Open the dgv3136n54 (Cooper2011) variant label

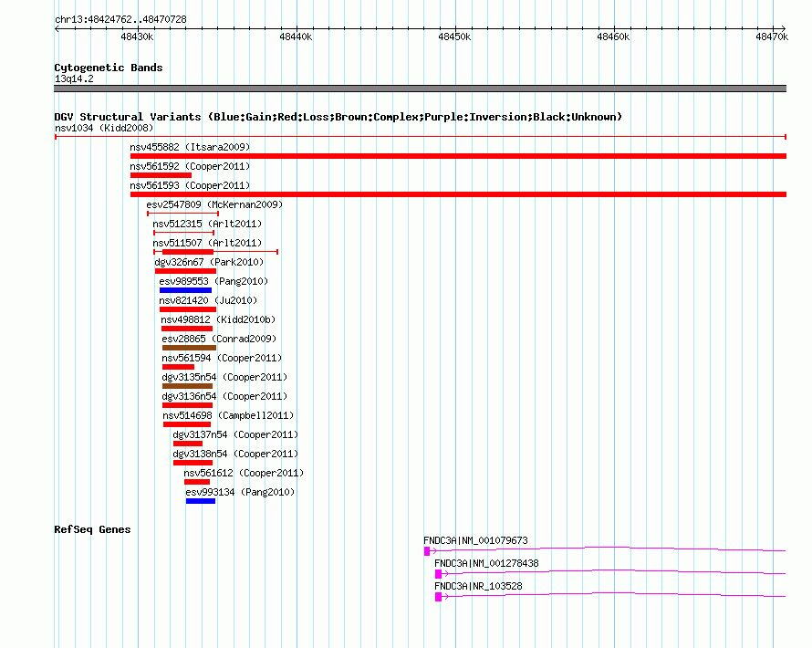coord(224,396)
